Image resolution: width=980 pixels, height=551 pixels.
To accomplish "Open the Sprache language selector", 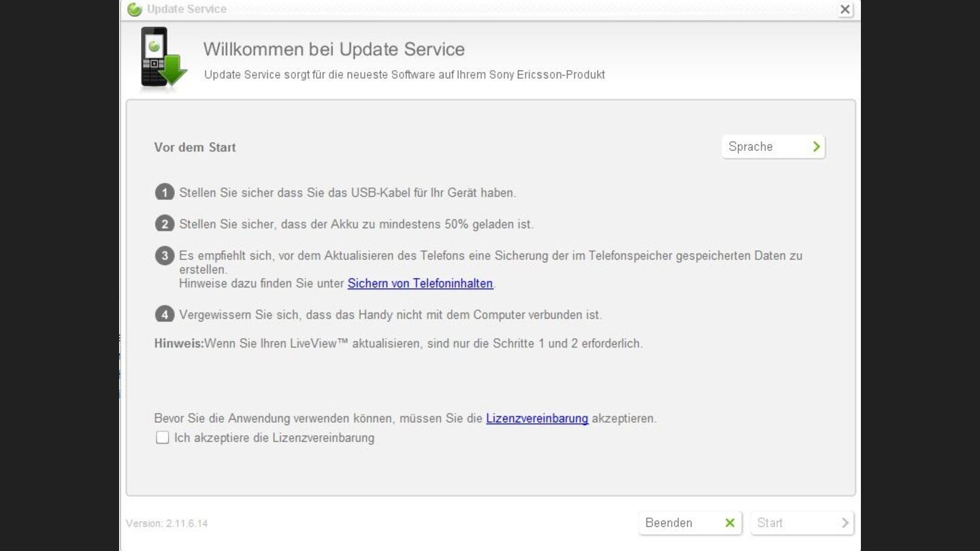I will coord(773,146).
